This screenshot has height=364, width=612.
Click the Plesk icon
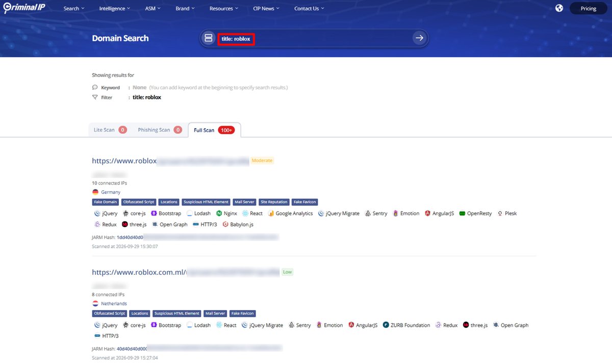pyautogui.click(x=500, y=214)
